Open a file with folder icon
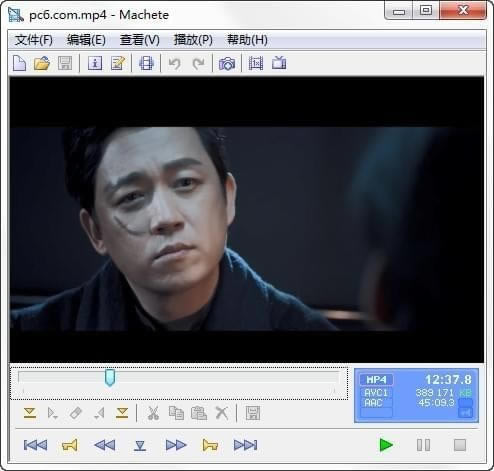494x471 pixels. click(x=42, y=63)
